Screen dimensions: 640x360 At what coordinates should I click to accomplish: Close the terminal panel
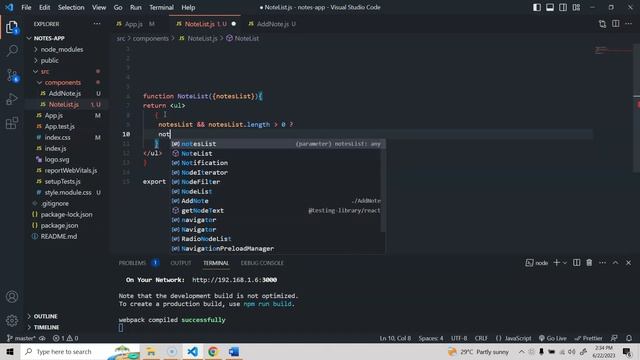pos(629,263)
